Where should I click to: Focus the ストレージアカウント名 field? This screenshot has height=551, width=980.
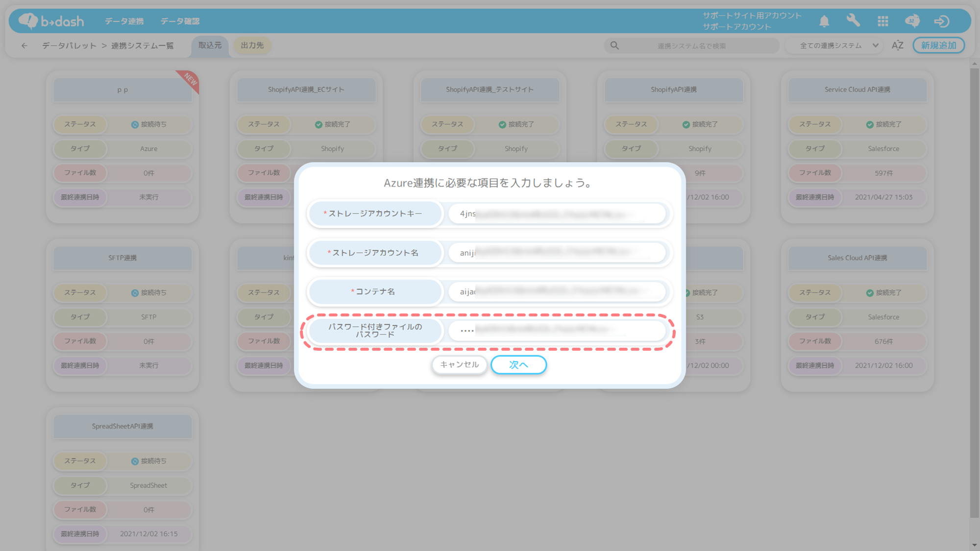click(557, 253)
